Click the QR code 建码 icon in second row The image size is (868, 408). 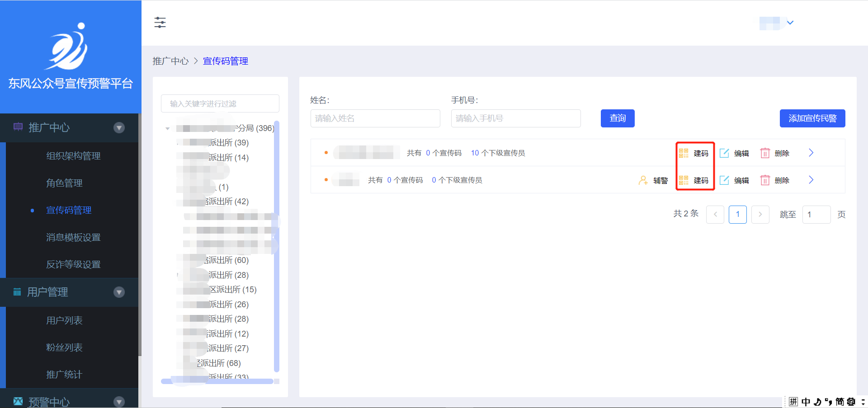pyautogui.click(x=683, y=180)
